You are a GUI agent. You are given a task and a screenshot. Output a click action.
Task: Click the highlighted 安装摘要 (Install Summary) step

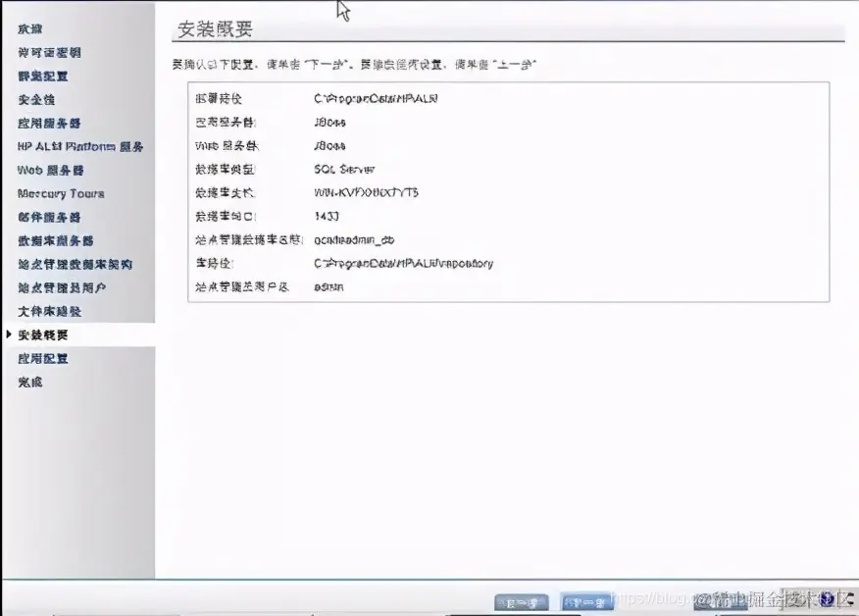point(45,334)
